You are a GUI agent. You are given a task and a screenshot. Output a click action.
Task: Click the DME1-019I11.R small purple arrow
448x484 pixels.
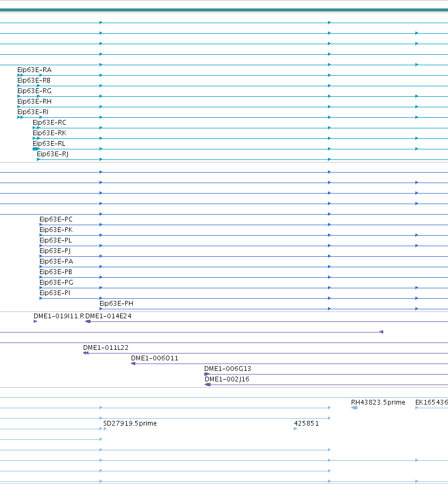pyautogui.click(x=35, y=321)
